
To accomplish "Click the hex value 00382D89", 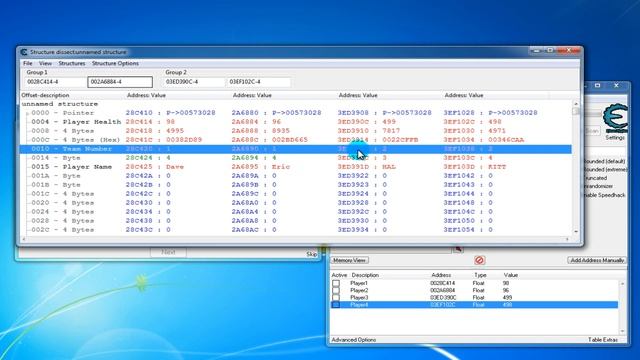I will 184,140.
